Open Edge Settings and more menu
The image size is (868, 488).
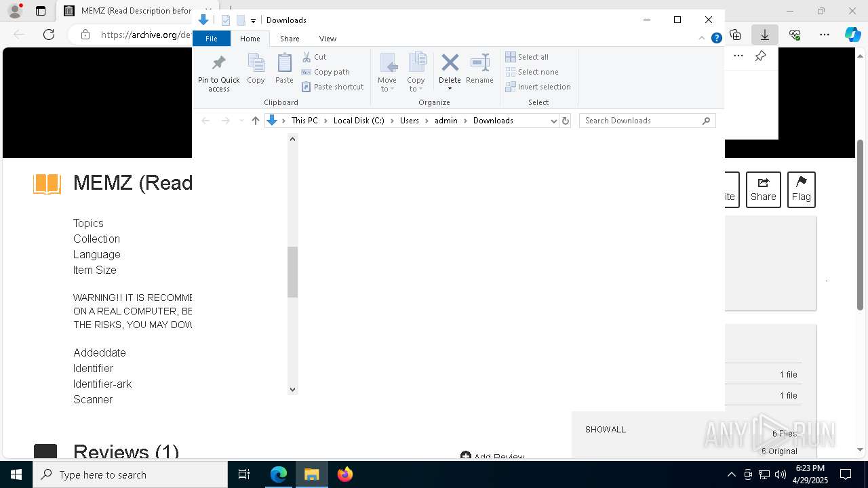click(825, 35)
